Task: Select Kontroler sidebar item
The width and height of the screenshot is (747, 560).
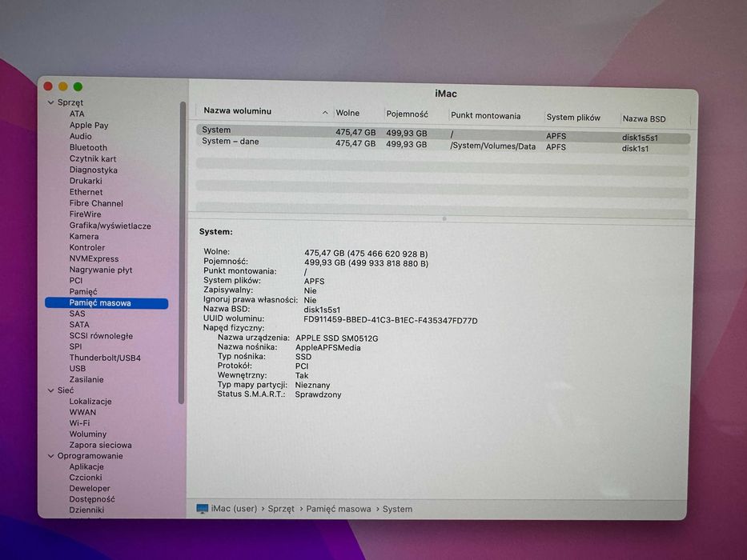Action: click(87, 248)
